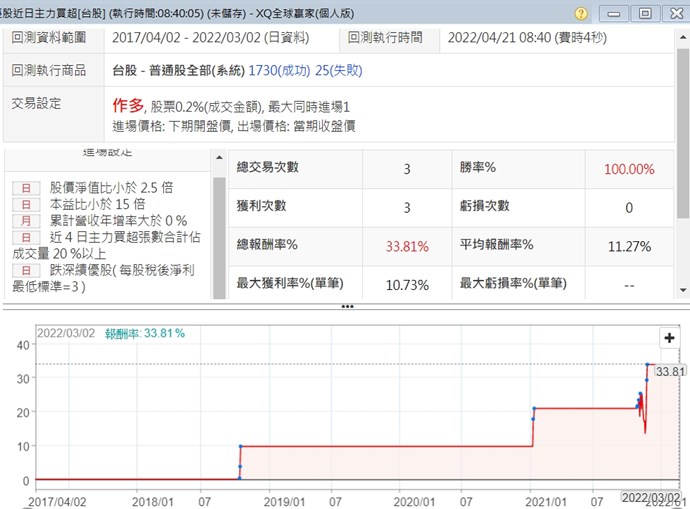
Task: Click the daily frequency icon beside 本益比小於 15 倍
Action: point(25,204)
